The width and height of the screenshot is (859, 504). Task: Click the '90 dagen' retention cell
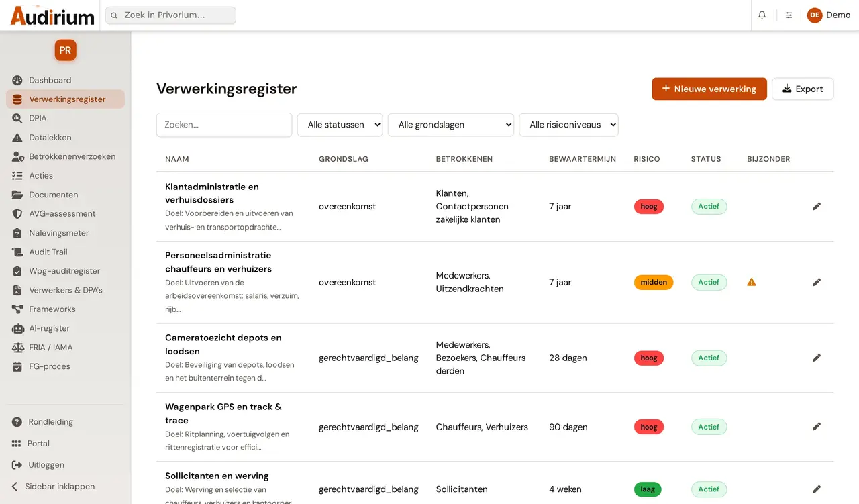tap(568, 427)
